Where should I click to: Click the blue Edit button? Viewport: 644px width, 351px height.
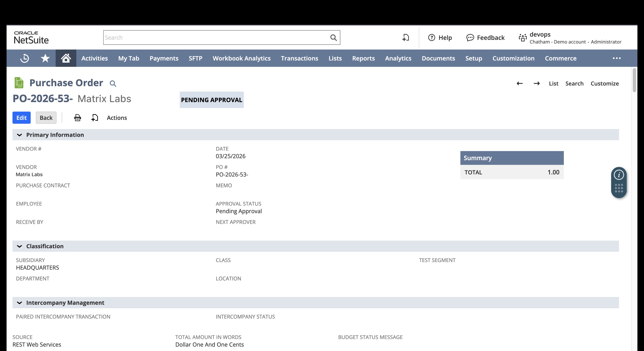21,118
